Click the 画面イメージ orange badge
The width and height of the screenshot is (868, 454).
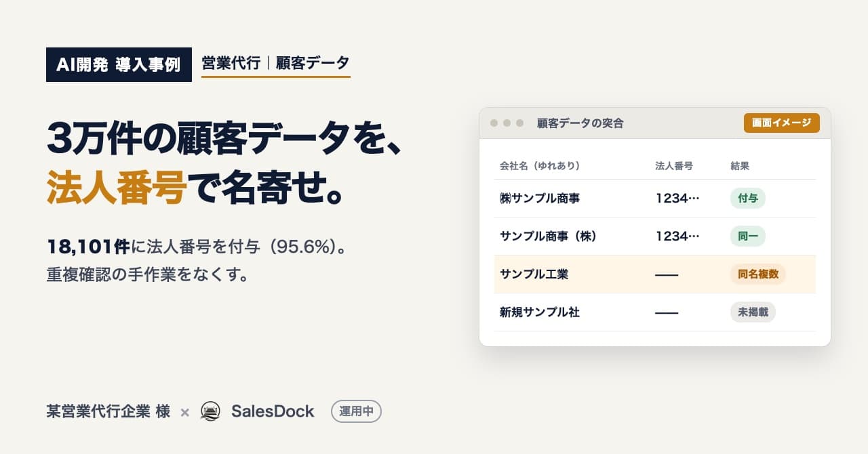point(781,123)
